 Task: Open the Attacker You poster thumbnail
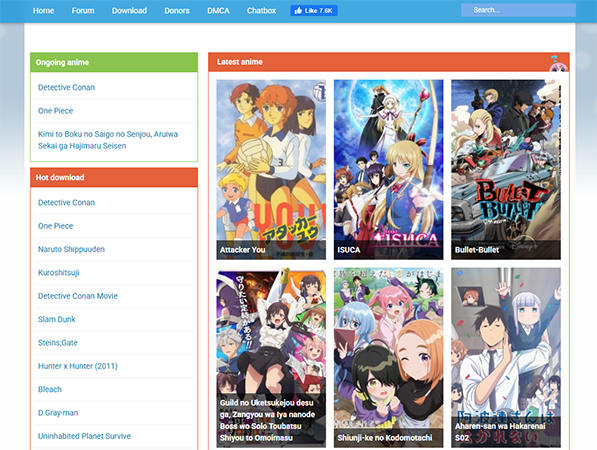tap(271, 169)
